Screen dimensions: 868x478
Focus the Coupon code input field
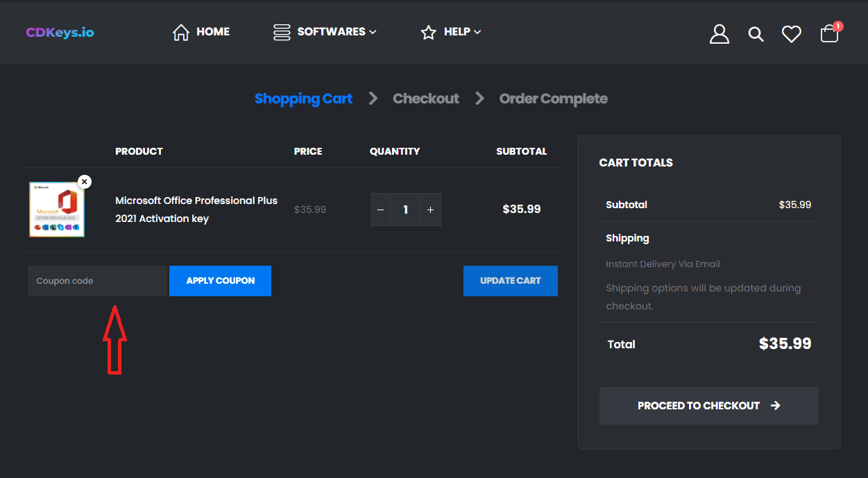pyautogui.click(x=98, y=281)
